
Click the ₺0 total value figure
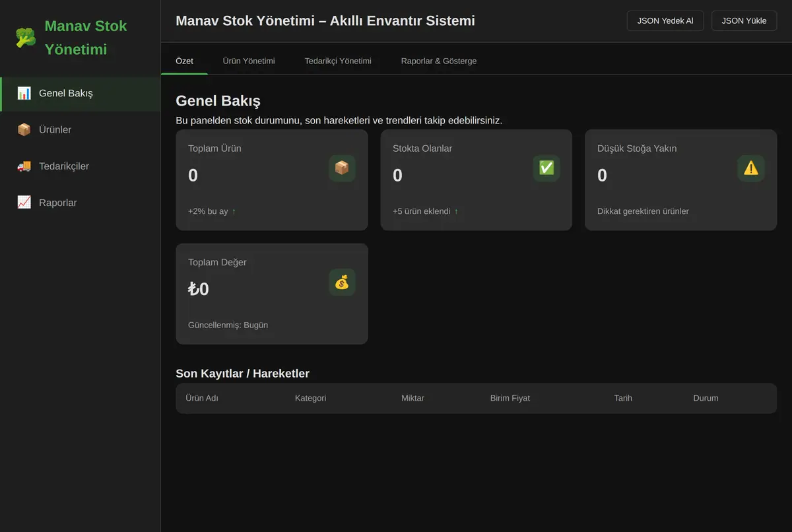click(199, 289)
